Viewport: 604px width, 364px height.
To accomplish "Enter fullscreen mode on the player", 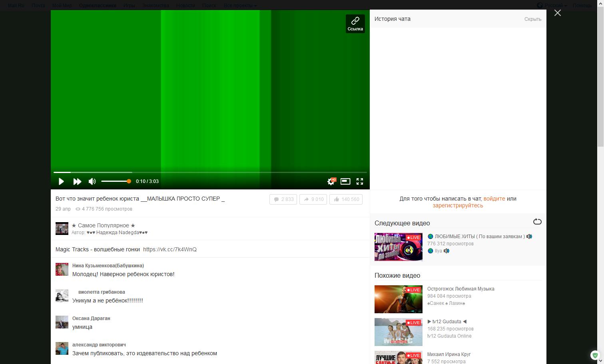I will tap(359, 181).
